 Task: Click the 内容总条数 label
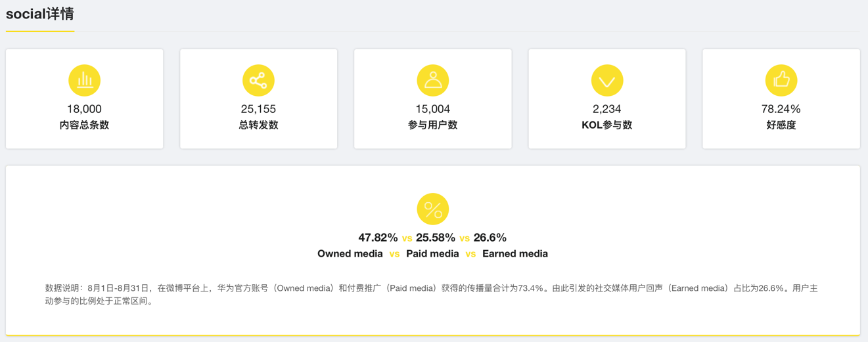click(84, 125)
